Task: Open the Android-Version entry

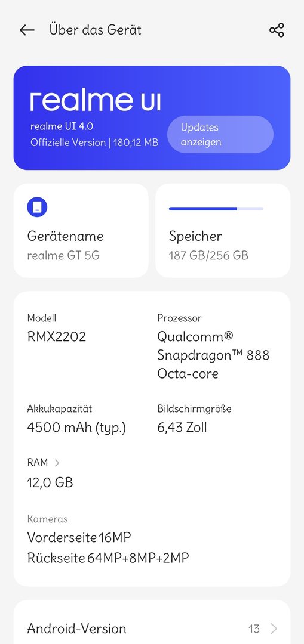Action: click(152, 628)
